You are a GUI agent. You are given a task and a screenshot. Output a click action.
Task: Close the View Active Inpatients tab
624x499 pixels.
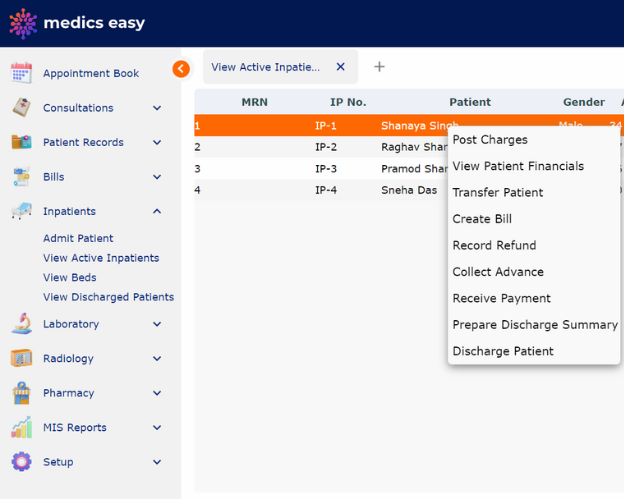coord(340,67)
